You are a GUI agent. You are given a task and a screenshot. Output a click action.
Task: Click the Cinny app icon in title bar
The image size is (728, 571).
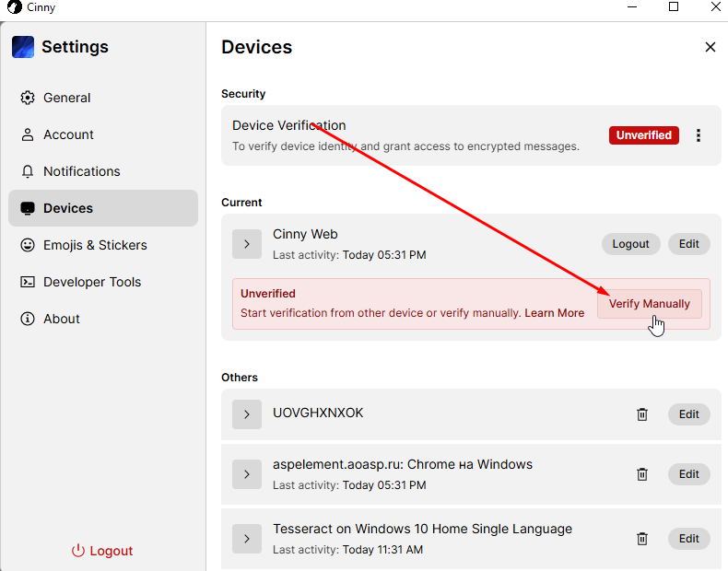coord(15,7)
